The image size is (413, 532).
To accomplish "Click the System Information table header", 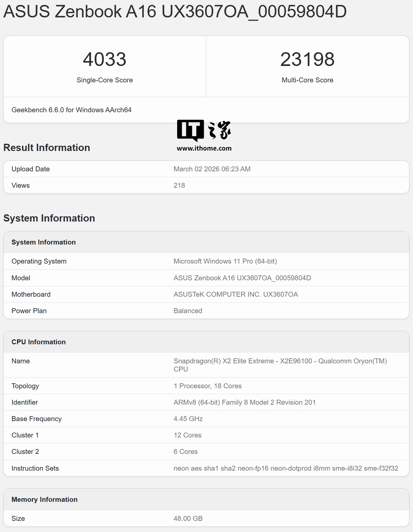I will [44, 242].
